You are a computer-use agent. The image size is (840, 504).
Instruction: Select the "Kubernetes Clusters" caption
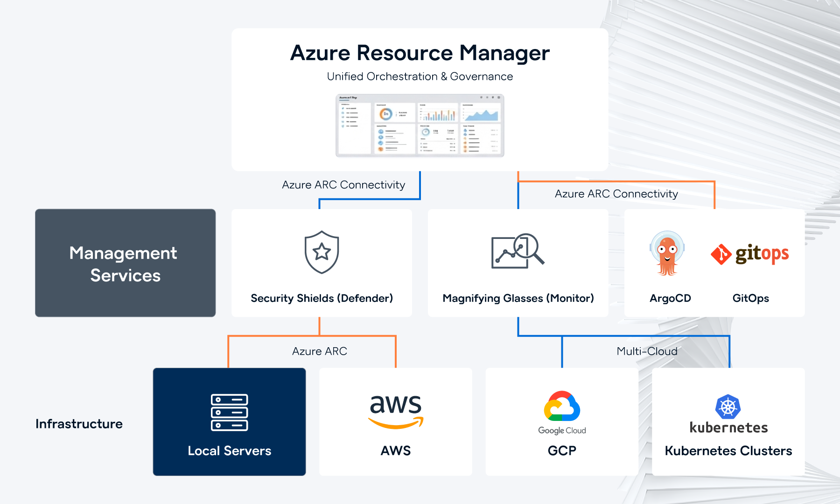(x=728, y=451)
